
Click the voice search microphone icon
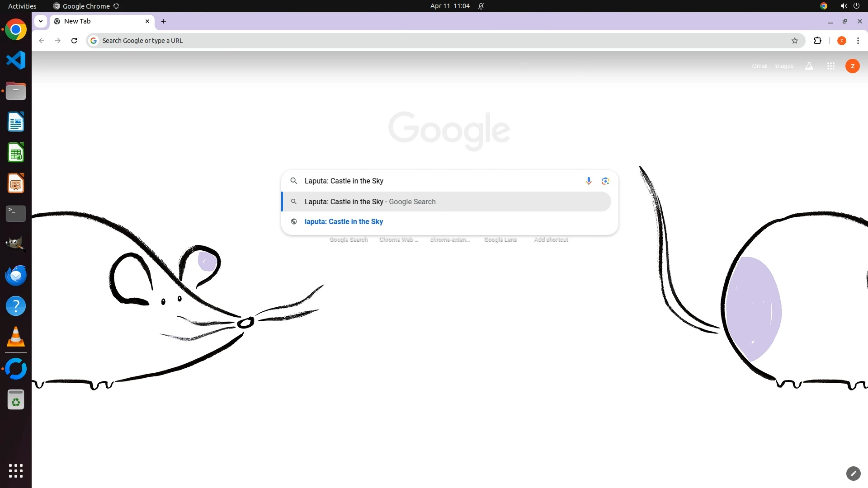tap(589, 181)
